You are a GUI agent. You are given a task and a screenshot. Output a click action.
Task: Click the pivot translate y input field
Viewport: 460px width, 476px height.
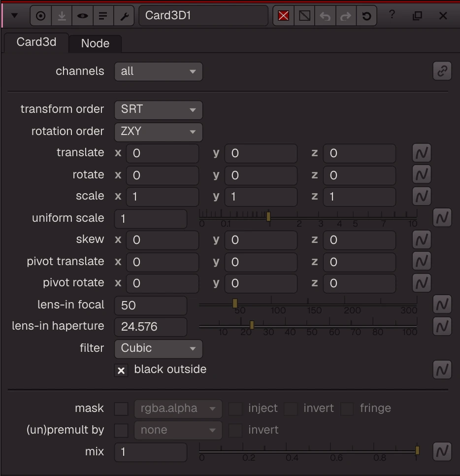pos(261,262)
